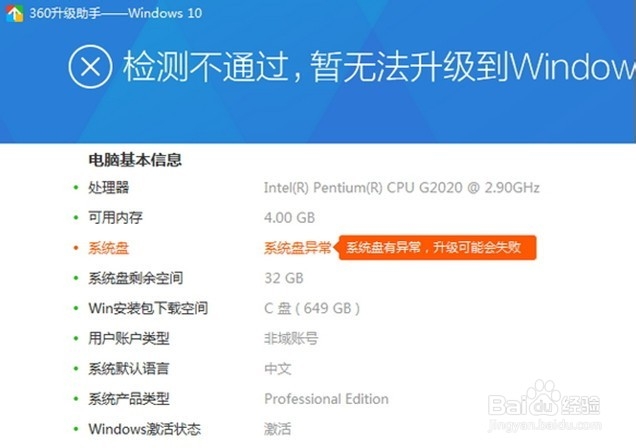Click the 处理器 row label

click(x=108, y=188)
